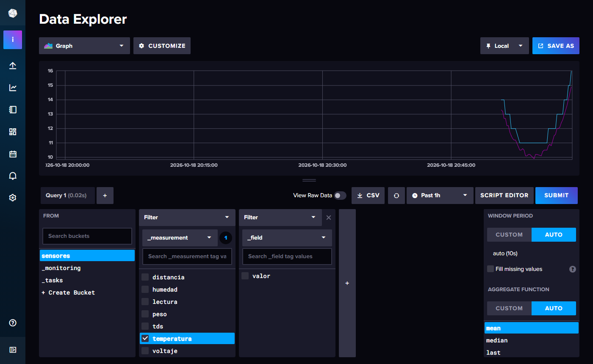Open the Local timezone dropdown
593x364 pixels.
click(504, 46)
